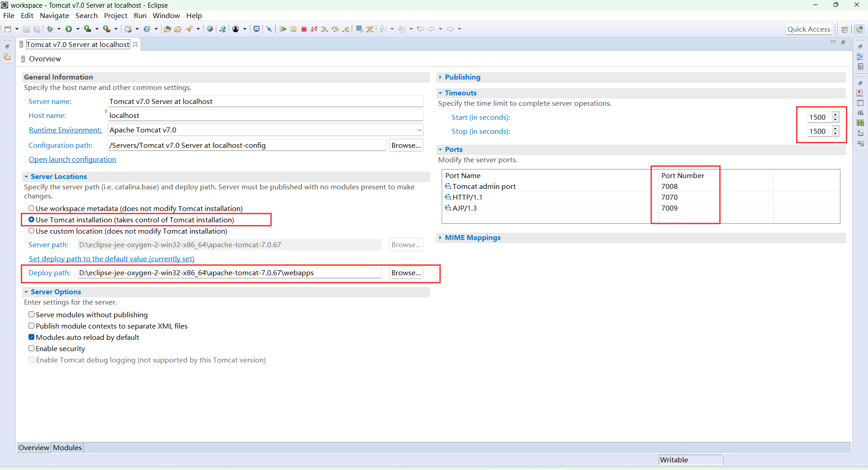This screenshot has width=868, height=470.
Task: Open the Navigate menu
Action: click(54, 15)
